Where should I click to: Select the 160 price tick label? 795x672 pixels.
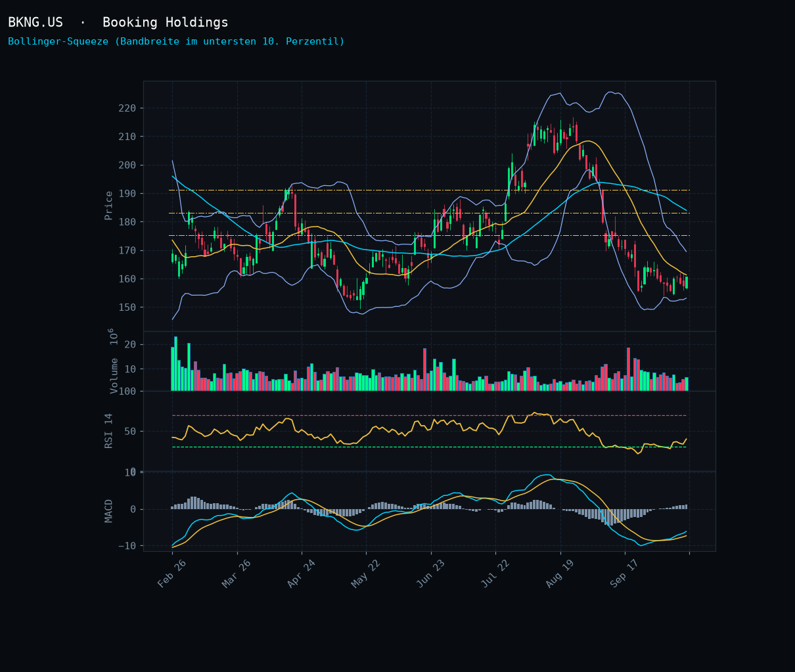click(127, 279)
